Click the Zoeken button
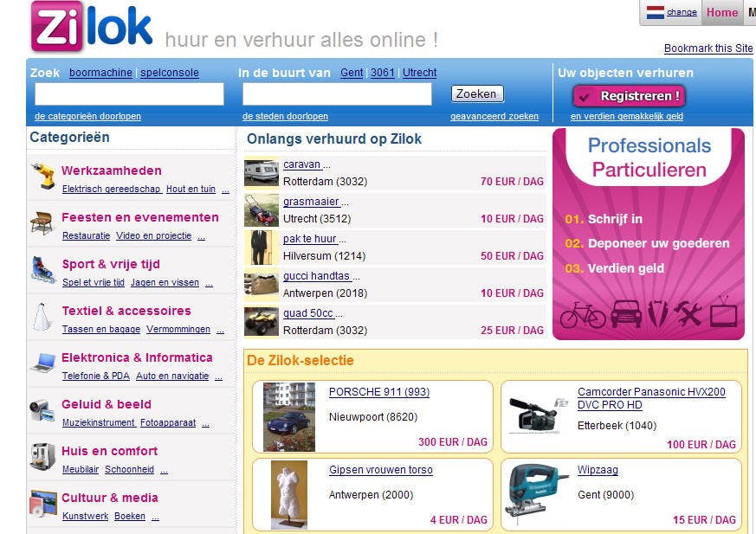 coord(477,94)
